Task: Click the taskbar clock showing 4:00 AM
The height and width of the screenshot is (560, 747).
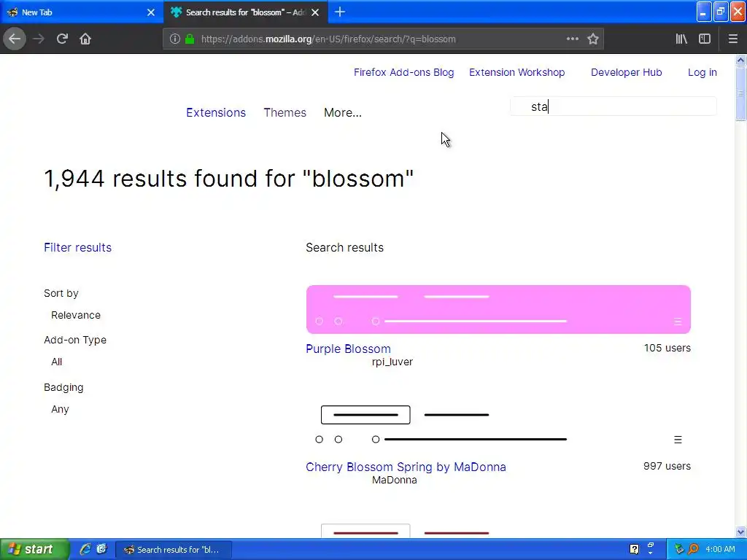Action: [x=720, y=550]
